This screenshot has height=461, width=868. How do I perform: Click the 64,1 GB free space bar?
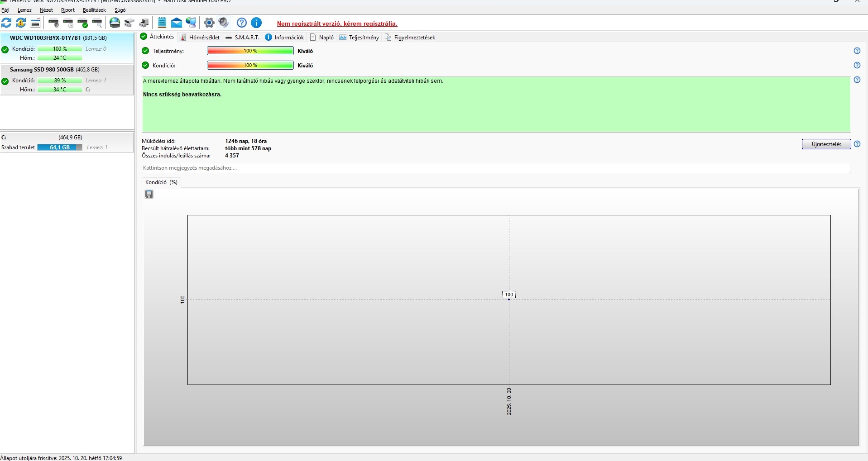pyautogui.click(x=60, y=147)
